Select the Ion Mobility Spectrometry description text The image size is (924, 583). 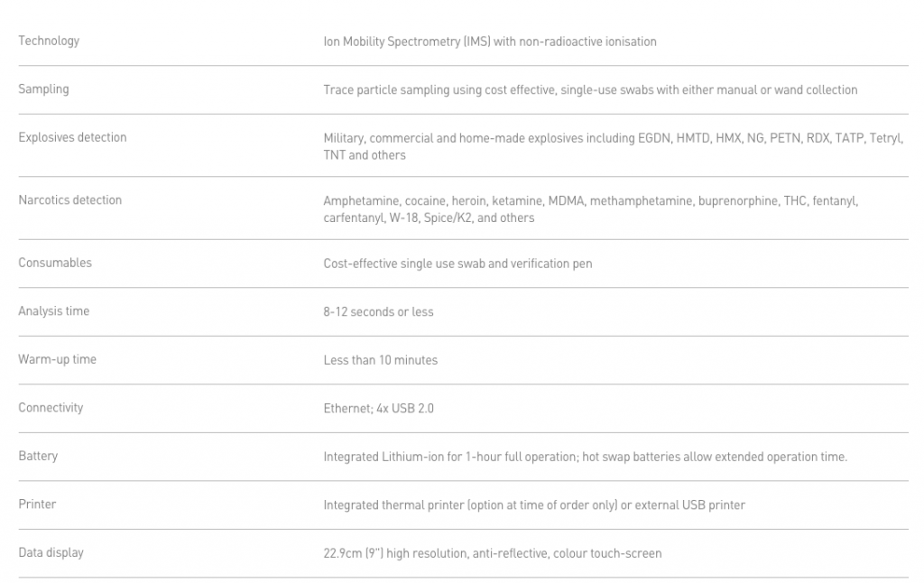click(x=489, y=42)
